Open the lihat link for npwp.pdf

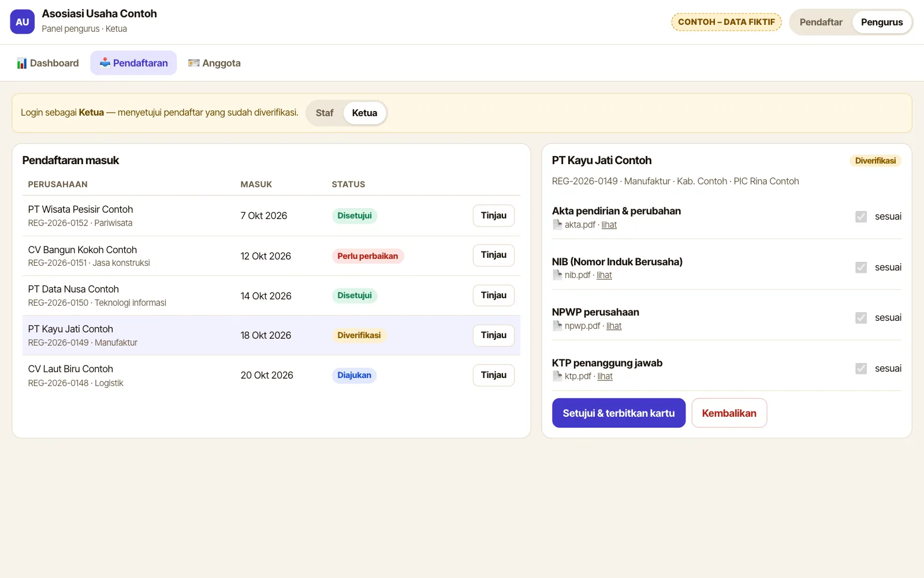614,326
